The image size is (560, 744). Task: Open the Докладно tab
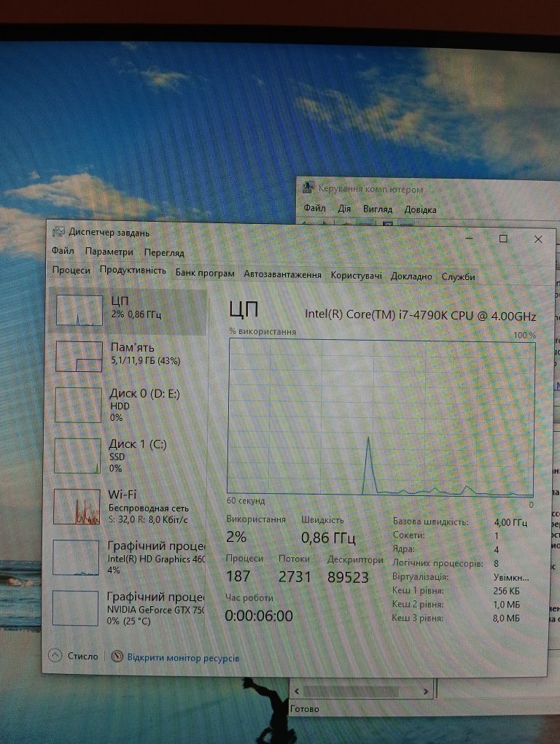411,276
